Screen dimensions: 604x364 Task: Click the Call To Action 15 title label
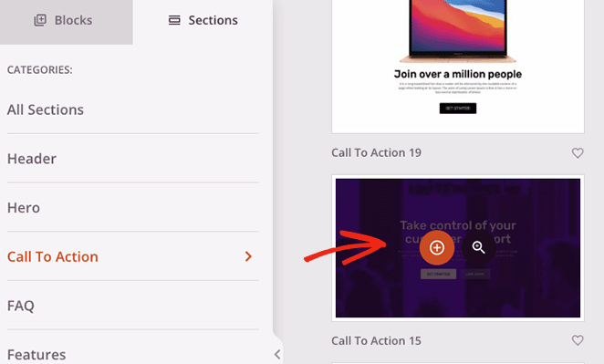(376, 341)
